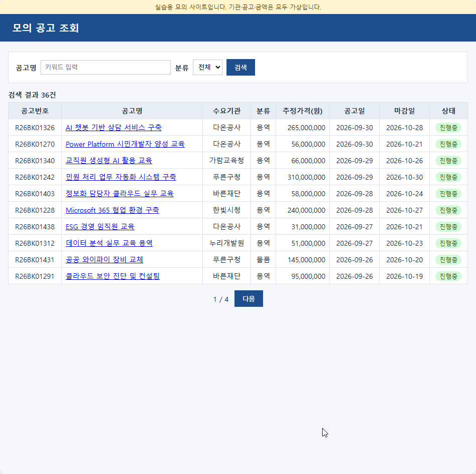Select notice number R26BK01291
476x474 pixels.
point(35,276)
